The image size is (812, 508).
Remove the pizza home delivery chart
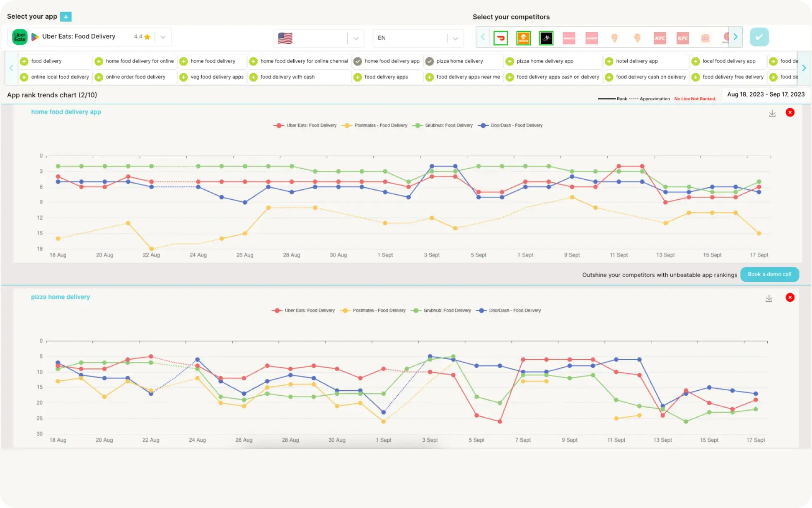click(790, 298)
